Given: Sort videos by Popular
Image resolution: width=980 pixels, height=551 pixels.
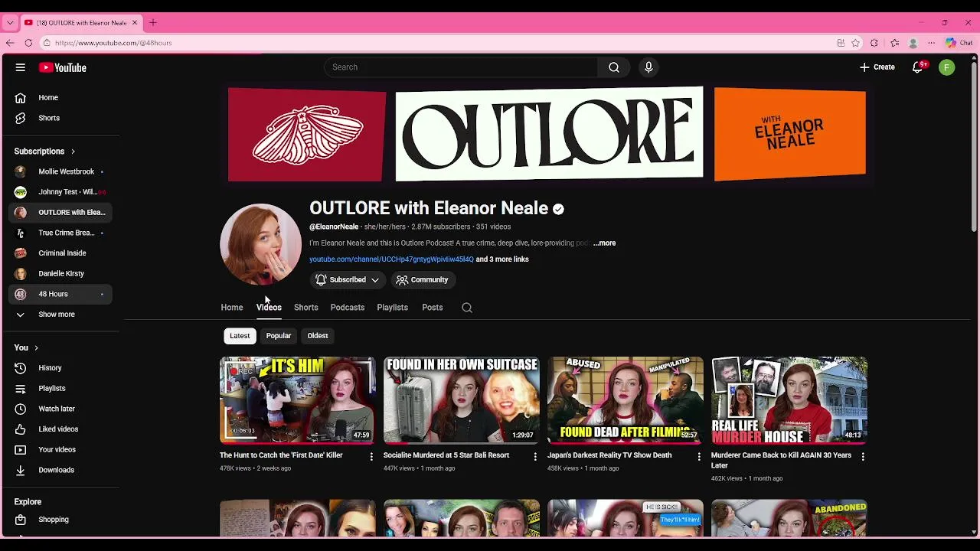Looking at the screenshot, I should [x=279, y=336].
